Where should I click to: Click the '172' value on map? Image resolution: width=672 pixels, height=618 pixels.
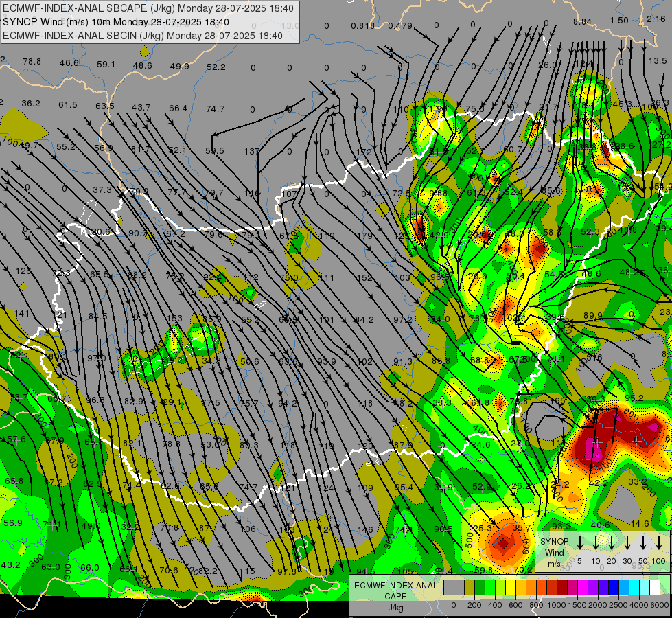364,152
